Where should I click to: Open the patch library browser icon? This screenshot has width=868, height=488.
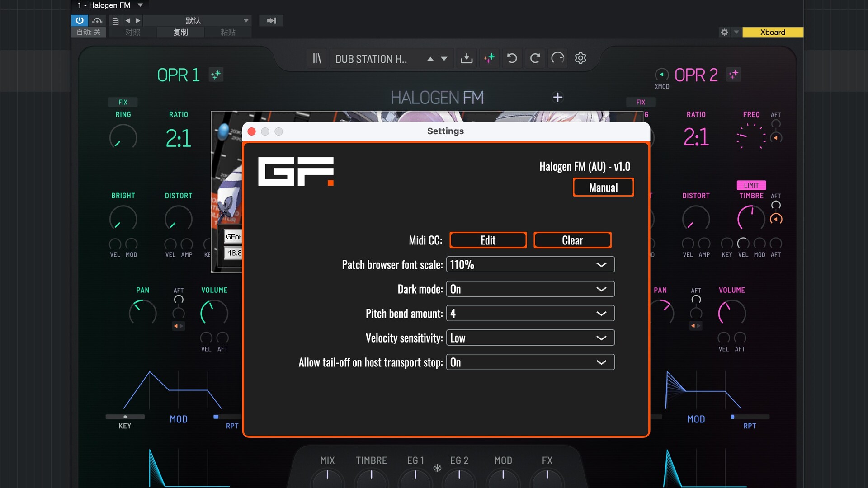coord(317,58)
